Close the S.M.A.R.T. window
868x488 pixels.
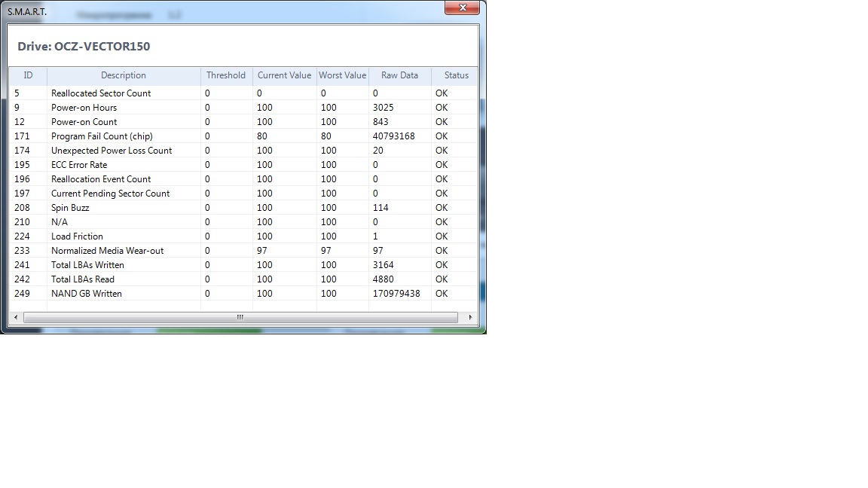click(x=462, y=8)
